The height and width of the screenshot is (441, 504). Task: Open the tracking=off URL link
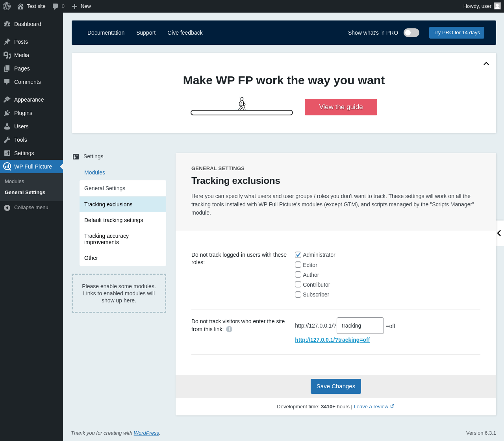click(x=332, y=340)
